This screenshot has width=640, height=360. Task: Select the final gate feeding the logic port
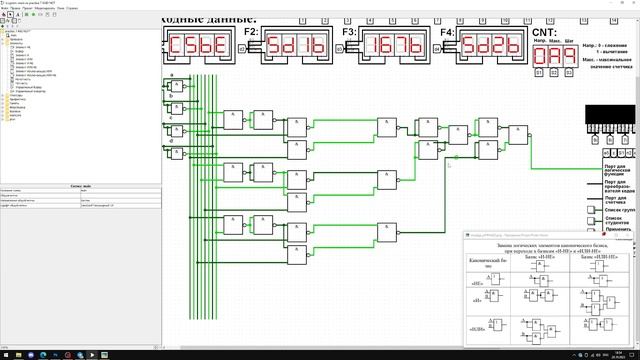click(x=519, y=135)
